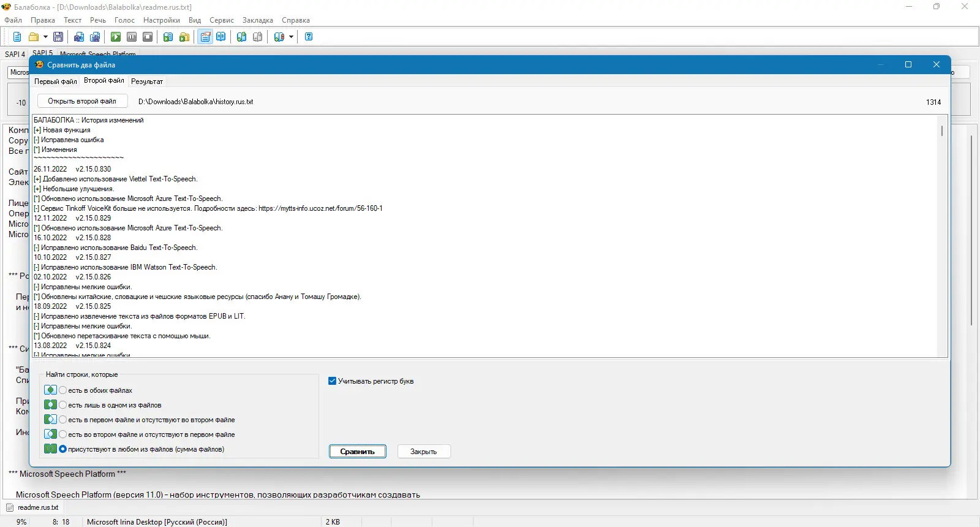
Task: Click the main window vertical scrollbar thumb
Action: pos(971,230)
